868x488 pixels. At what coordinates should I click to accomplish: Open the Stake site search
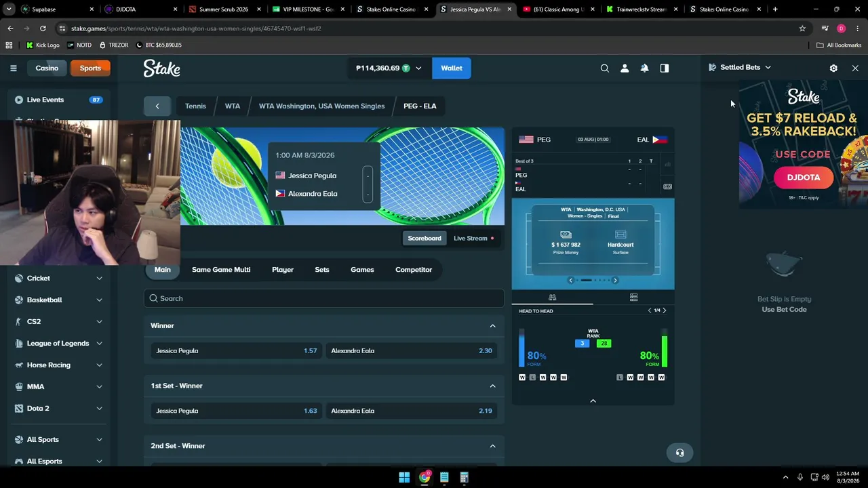pyautogui.click(x=604, y=68)
